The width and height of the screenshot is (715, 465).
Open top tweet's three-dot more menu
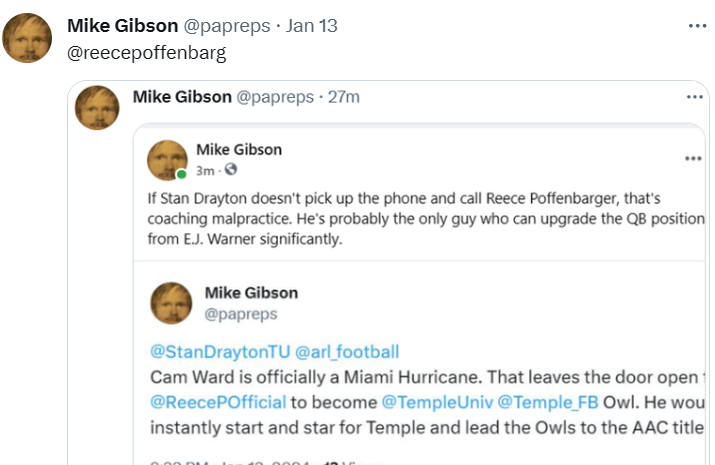[x=697, y=24]
